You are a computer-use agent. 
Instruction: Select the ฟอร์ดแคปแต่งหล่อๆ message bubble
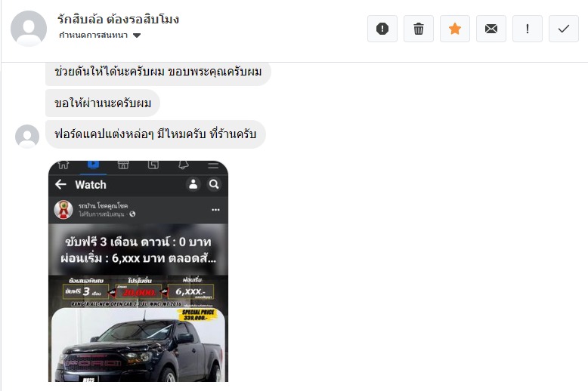(155, 134)
